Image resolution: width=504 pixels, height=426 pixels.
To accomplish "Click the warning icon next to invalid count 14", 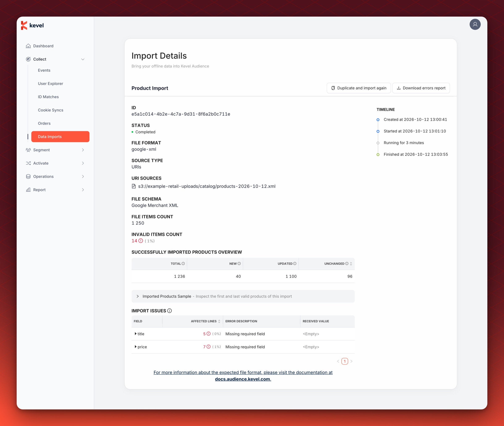I will 141,241.
